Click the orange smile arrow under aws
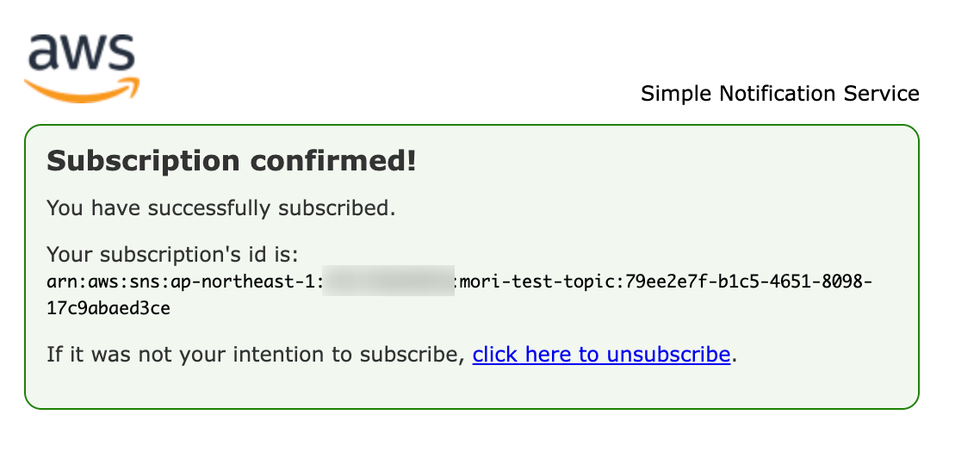 tap(81, 92)
